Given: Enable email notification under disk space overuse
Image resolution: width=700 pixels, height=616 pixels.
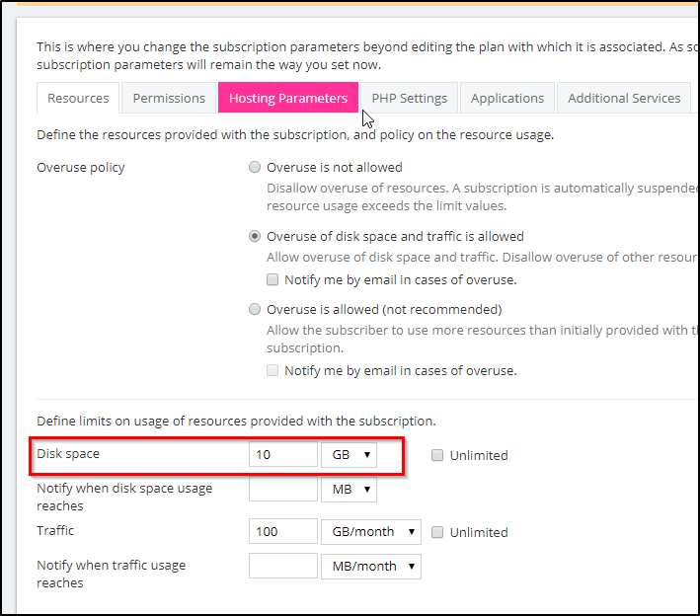Looking at the screenshot, I should pos(273,279).
